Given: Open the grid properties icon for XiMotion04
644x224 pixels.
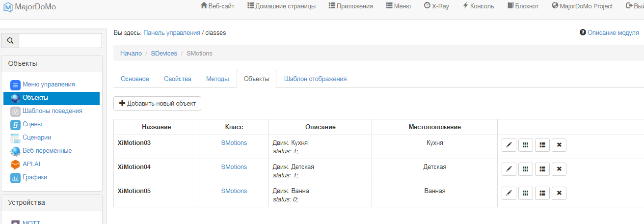Looking at the screenshot, I should pyautogui.click(x=525, y=169).
